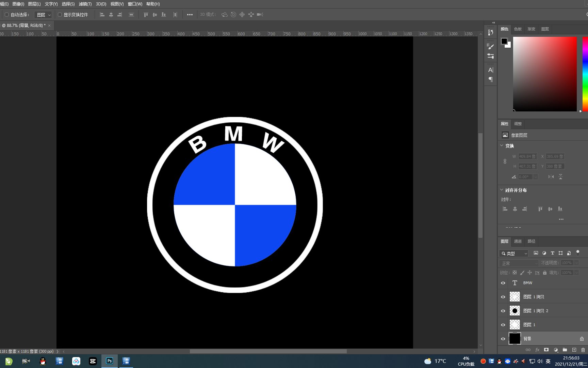Switch to the 调整 tab
The height and width of the screenshot is (368, 588).
pyautogui.click(x=518, y=124)
